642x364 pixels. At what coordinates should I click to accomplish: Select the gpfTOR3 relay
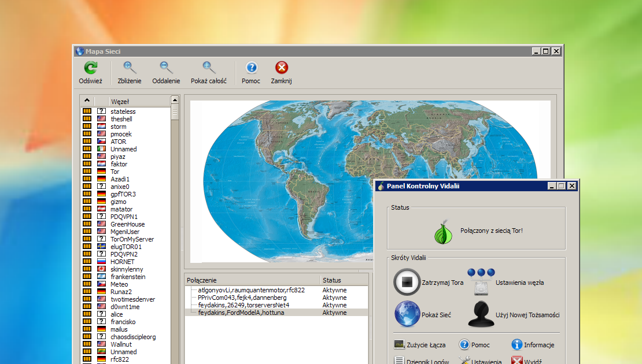tap(123, 194)
